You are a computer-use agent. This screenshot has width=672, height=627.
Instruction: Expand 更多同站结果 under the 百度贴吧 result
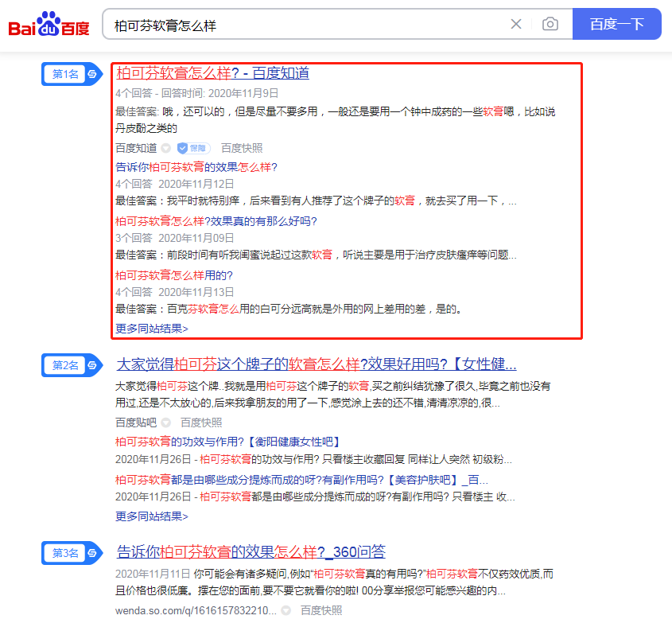click(152, 516)
